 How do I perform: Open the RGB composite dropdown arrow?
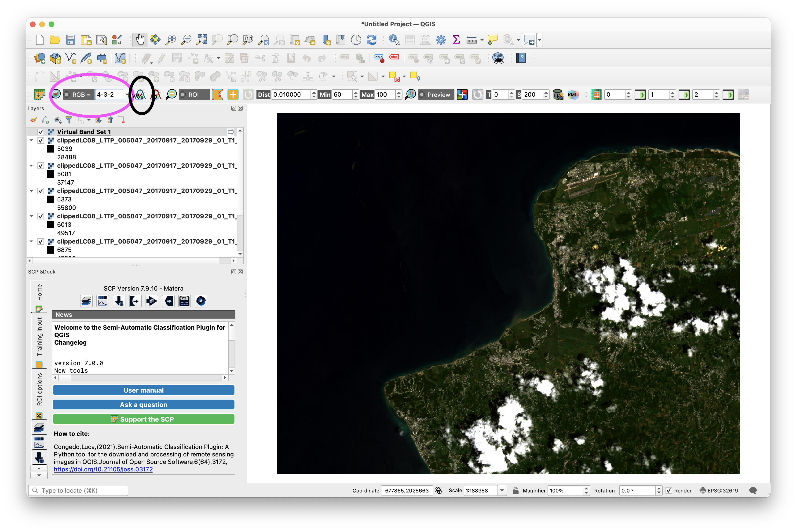pos(127,95)
